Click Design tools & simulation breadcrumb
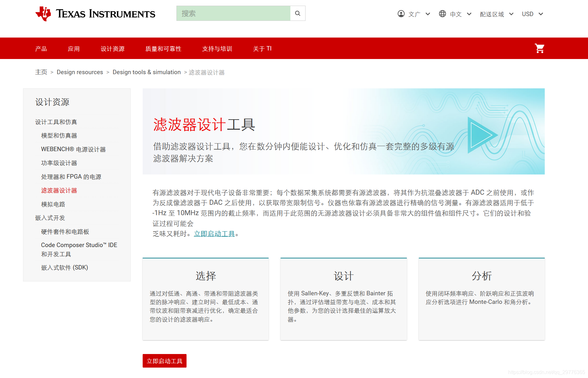Image resolution: width=588 pixels, height=378 pixels. point(147,72)
